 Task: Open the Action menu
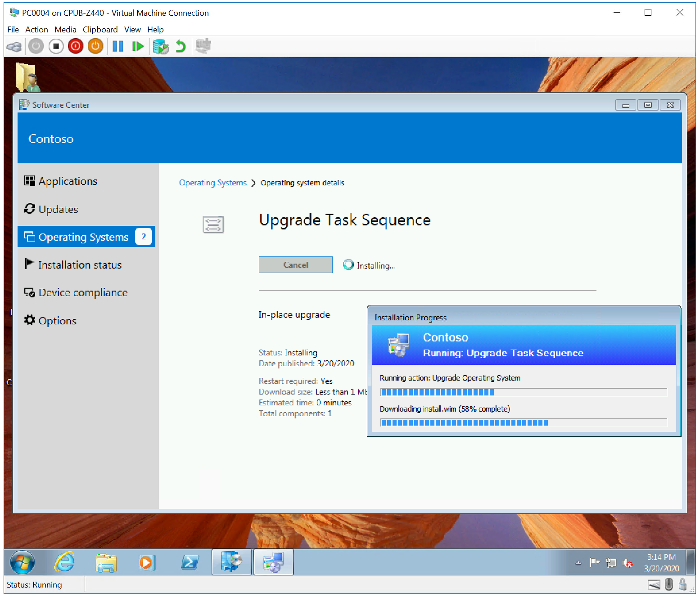[36, 30]
